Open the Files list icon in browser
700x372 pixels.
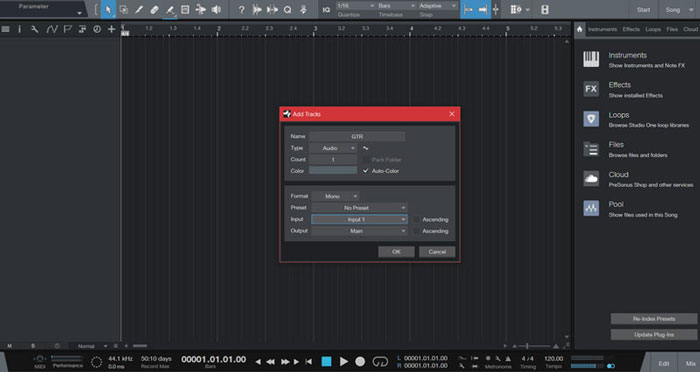click(x=591, y=149)
